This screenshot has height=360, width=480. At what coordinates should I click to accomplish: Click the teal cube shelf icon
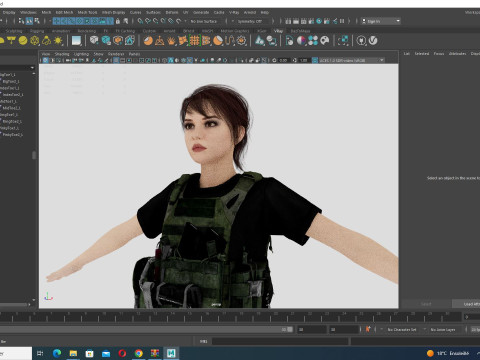click(x=106, y=41)
